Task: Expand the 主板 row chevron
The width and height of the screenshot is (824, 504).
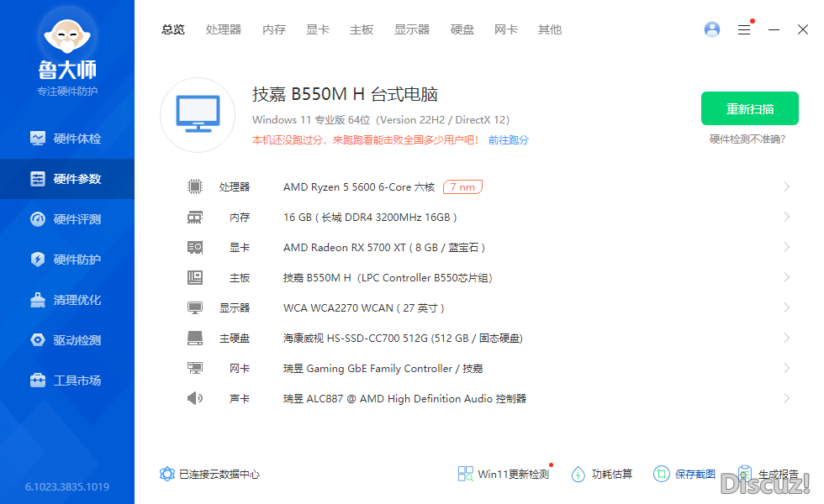Action: click(x=787, y=277)
